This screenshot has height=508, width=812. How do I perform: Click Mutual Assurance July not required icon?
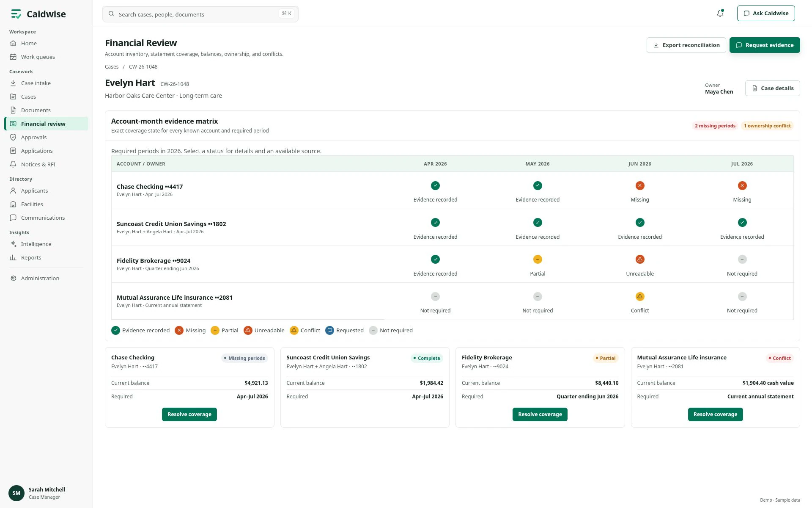pos(742,296)
